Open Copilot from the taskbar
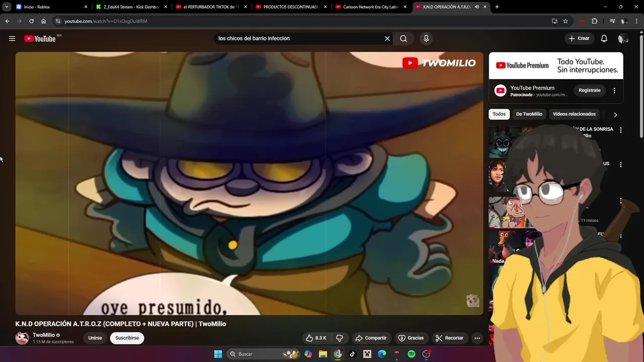The width and height of the screenshot is (644, 362). [308, 354]
